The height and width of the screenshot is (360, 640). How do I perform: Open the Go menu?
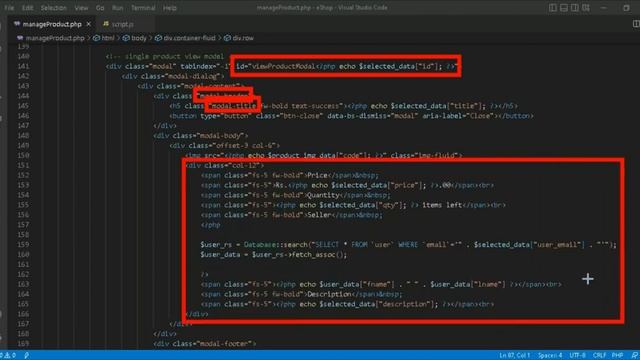tap(100, 8)
